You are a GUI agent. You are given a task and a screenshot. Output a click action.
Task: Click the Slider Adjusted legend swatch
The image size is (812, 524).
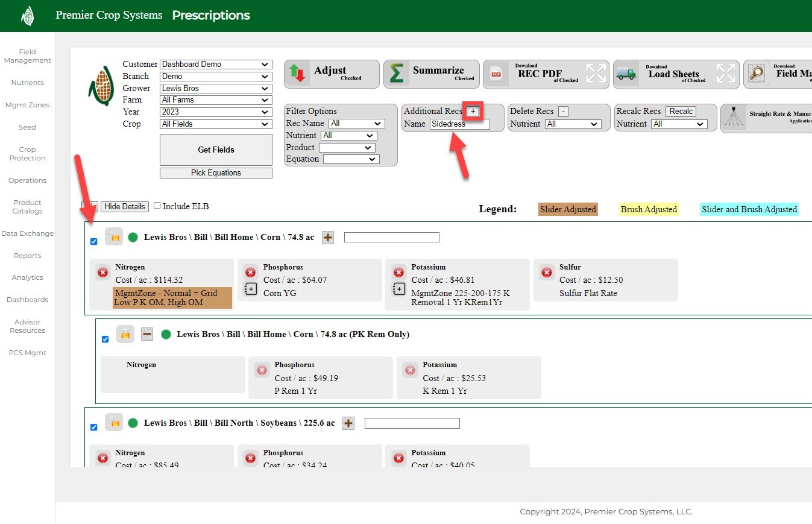coord(567,209)
